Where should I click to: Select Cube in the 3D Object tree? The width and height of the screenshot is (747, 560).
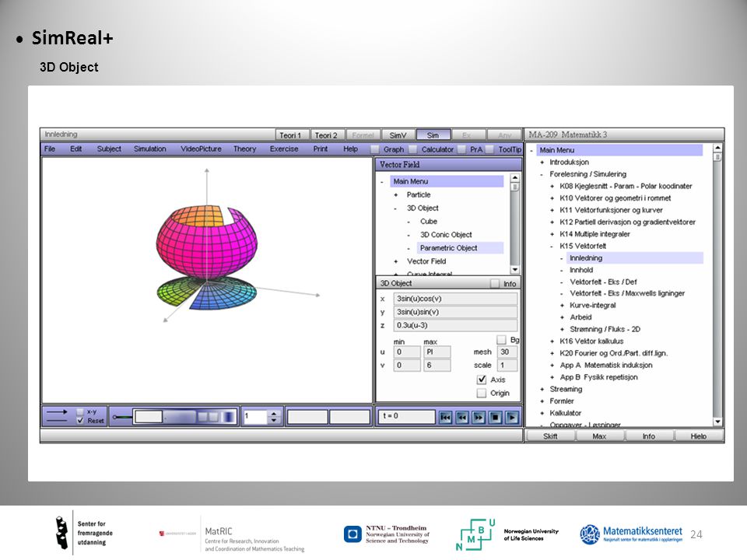429,222
